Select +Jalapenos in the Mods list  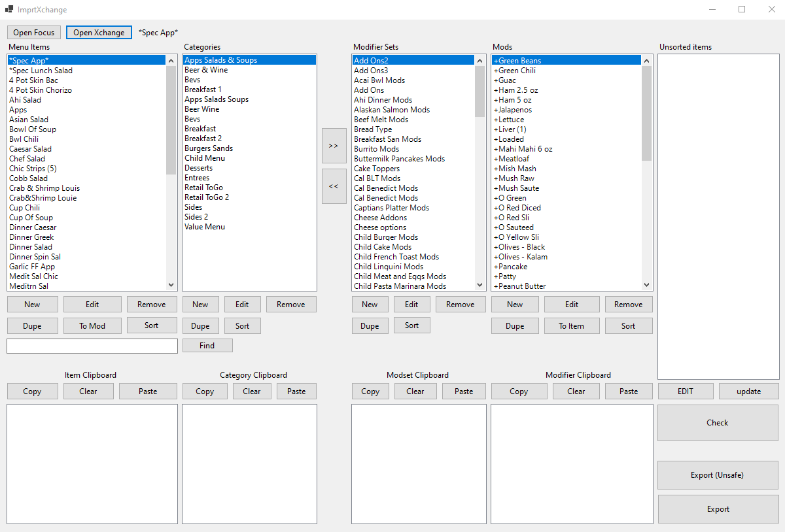click(514, 110)
